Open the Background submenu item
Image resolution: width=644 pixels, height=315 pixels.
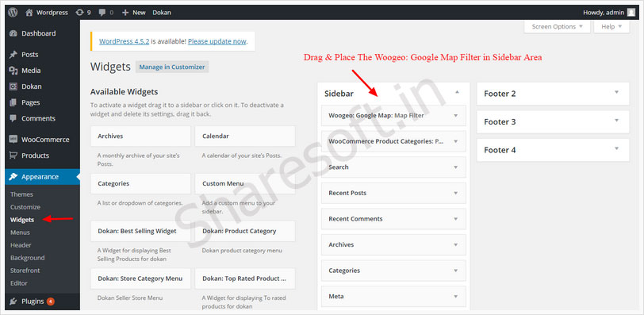28,258
